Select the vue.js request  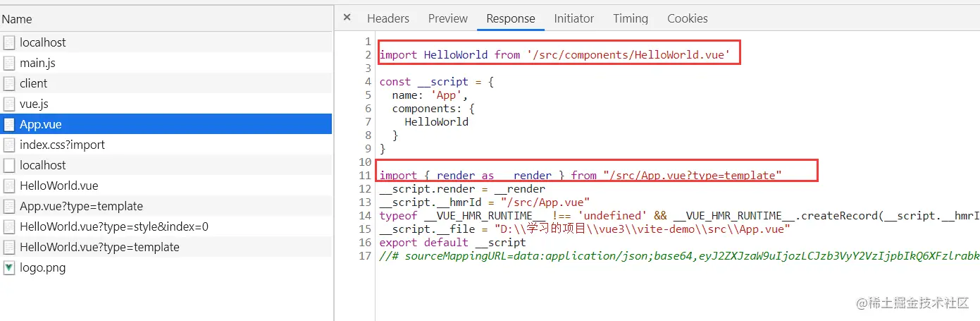click(166, 104)
